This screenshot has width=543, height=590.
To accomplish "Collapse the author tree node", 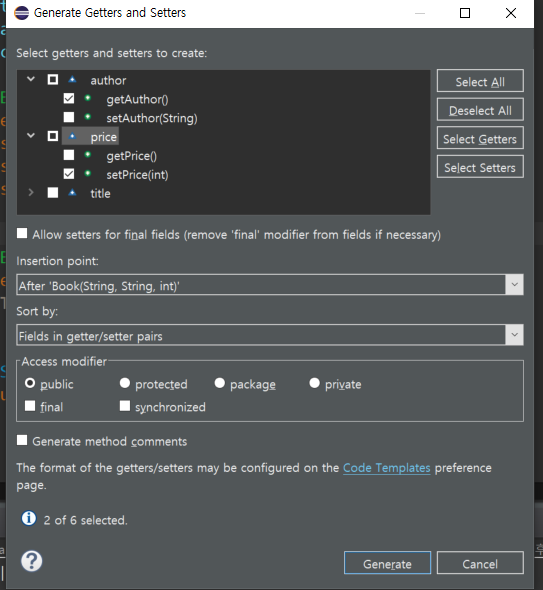I will (x=31, y=79).
